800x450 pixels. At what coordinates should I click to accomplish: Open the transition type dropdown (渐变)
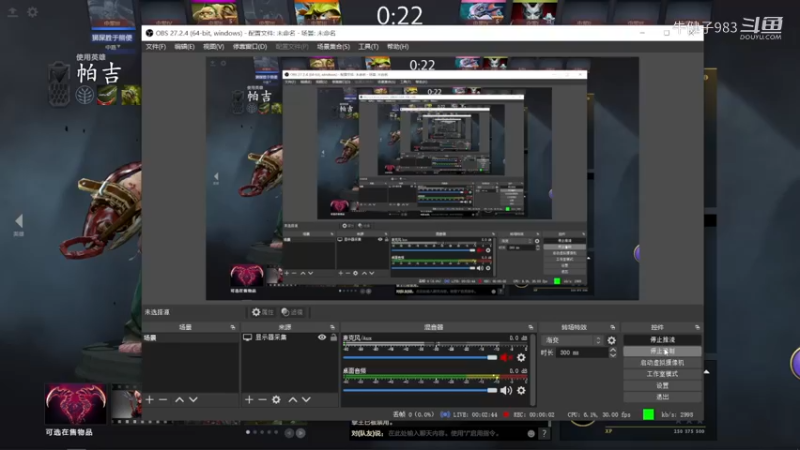click(572, 340)
